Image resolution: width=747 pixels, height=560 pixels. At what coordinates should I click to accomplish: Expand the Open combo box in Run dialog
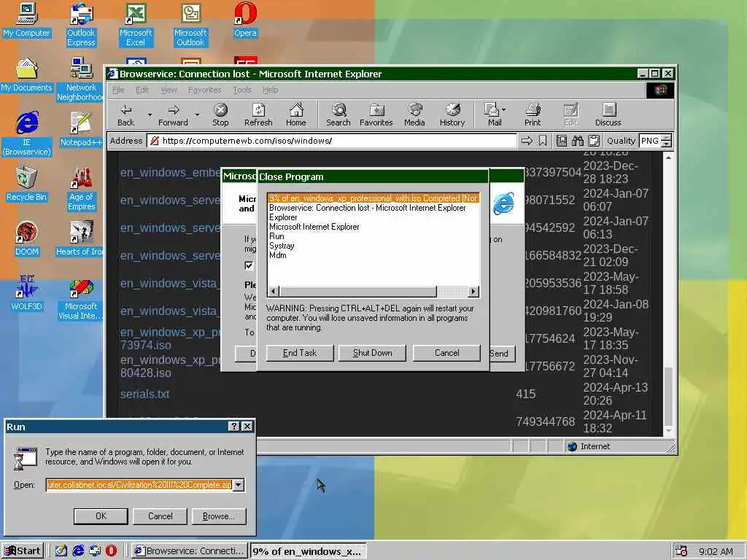pyautogui.click(x=239, y=485)
